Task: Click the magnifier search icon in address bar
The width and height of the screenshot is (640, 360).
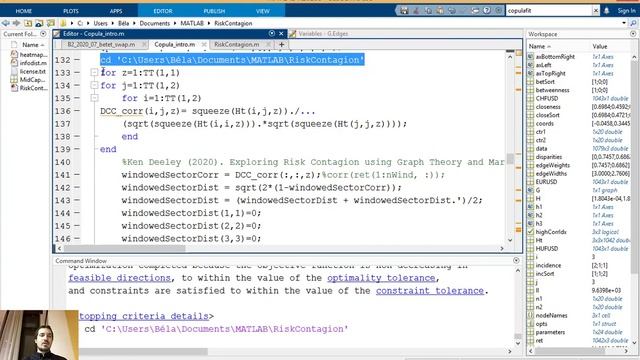Action: 633,23
